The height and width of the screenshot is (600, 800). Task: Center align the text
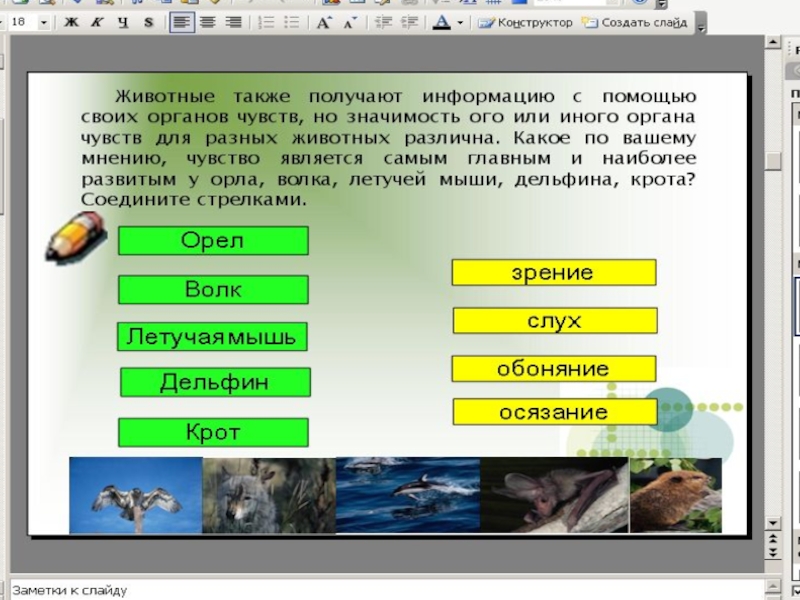(x=207, y=22)
